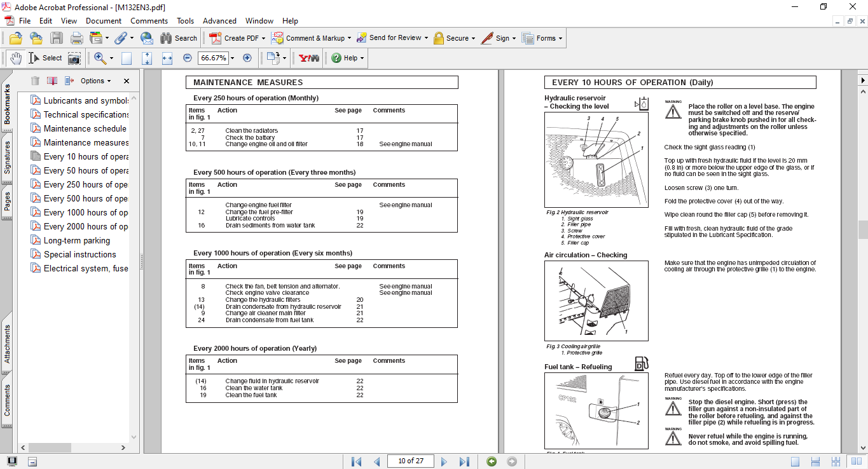The height and width of the screenshot is (469, 868).
Task: Switch to the text Select tool
Action: click(45, 58)
